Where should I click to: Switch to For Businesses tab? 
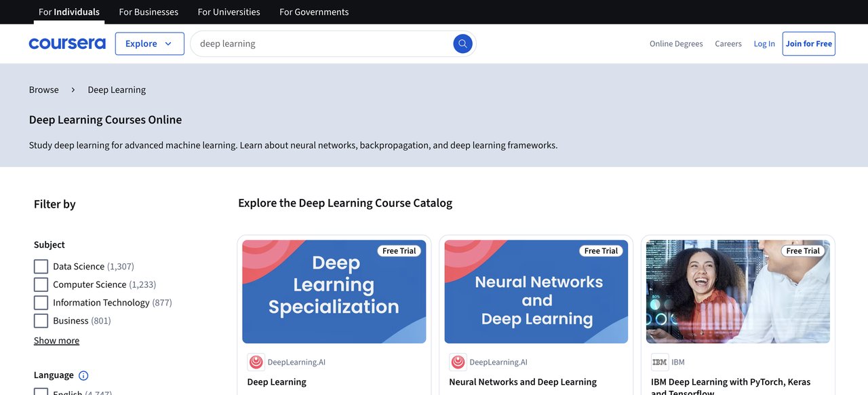149,12
